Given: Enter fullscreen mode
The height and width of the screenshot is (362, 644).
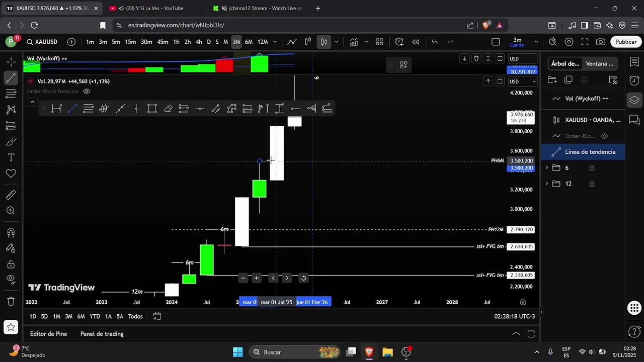Looking at the screenshot, I should click(585, 42).
